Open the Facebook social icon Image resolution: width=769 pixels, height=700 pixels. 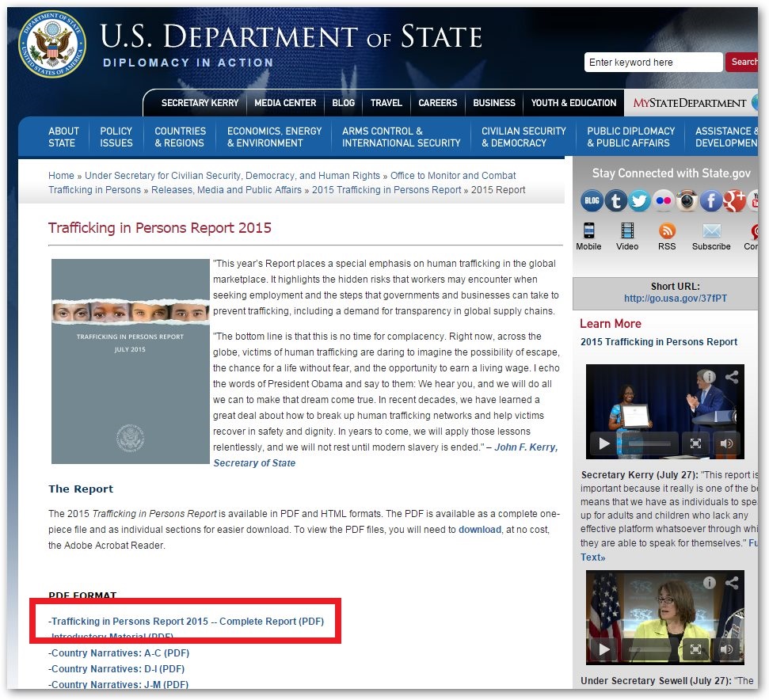coord(711,201)
